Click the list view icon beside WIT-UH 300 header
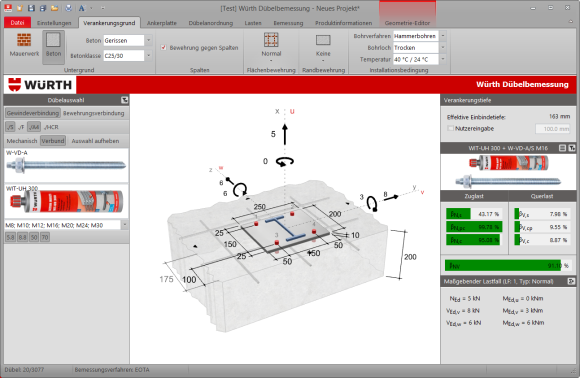580x378 pixels. coord(562,148)
